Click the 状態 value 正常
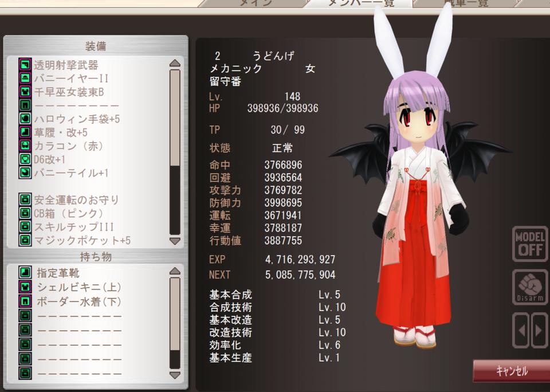Screen dimensions: 550x392 [x=282, y=148]
